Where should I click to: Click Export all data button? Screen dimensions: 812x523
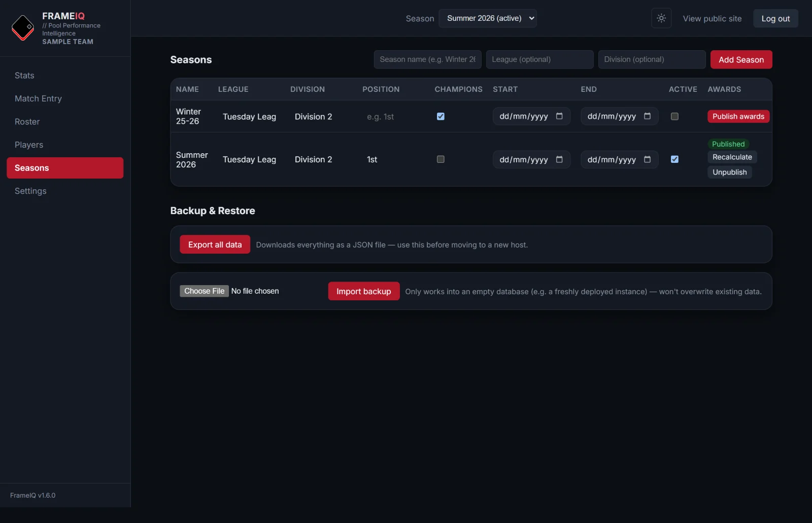coord(215,245)
